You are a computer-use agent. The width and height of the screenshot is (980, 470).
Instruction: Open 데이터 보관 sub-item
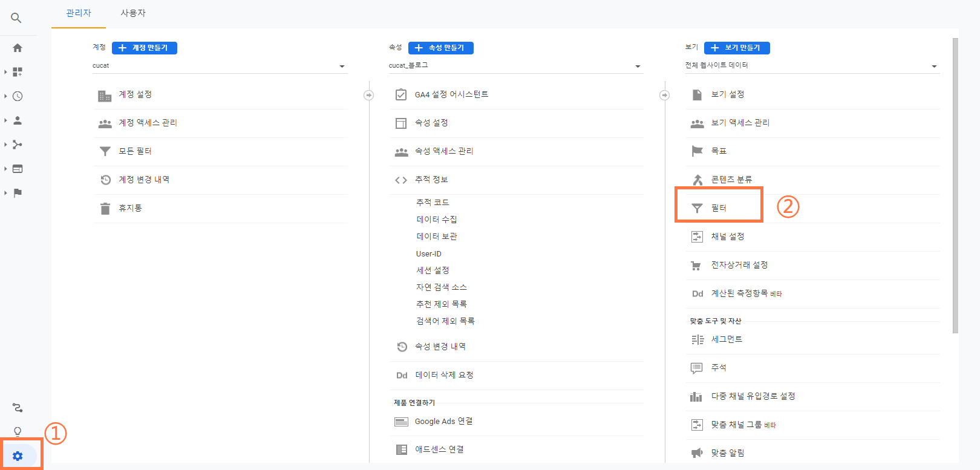[x=437, y=237]
